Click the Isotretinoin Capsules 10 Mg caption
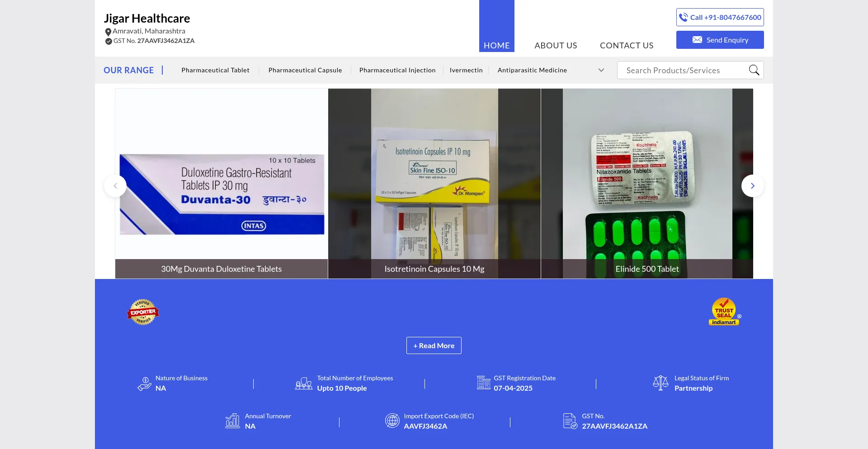Image resolution: width=868 pixels, height=449 pixels. click(x=434, y=269)
